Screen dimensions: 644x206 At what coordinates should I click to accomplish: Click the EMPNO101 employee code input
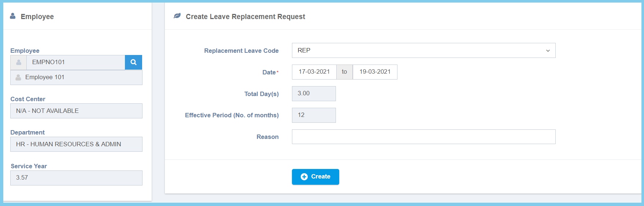[x=75, y=62]
